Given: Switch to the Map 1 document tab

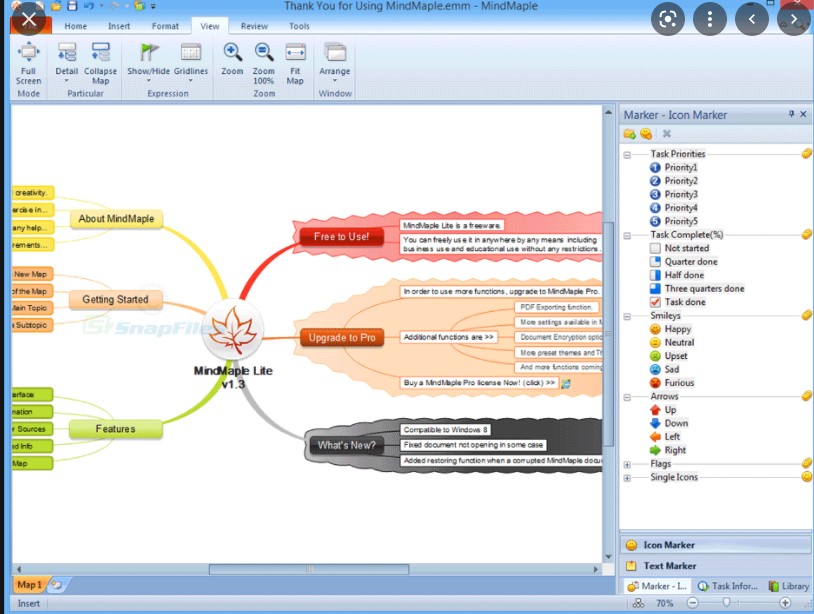Looking at the screenshot, I should pos(29,585).
